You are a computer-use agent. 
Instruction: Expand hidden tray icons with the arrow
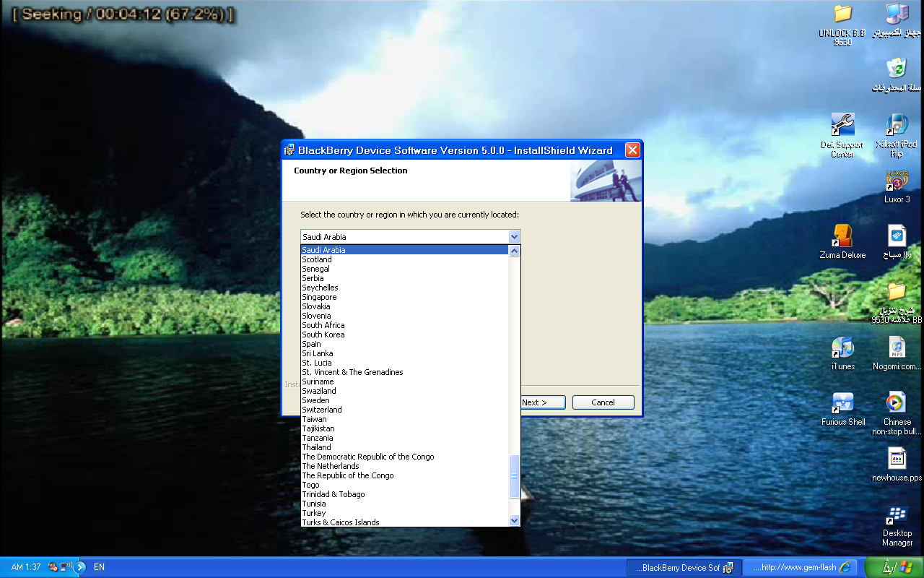point(80,567)
